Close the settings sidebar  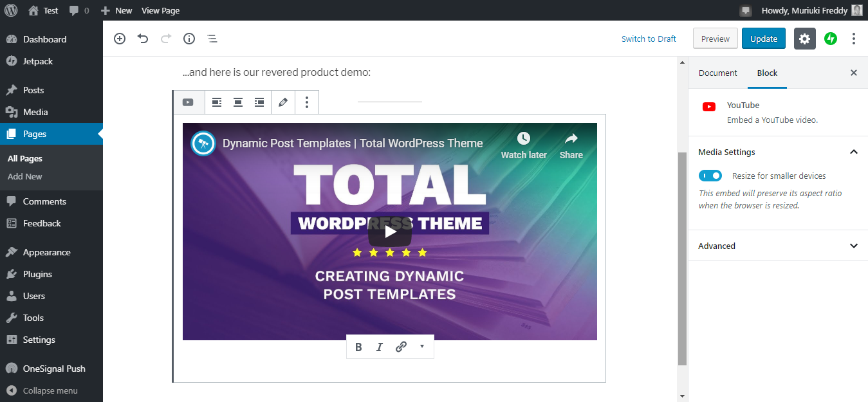tap(854, 73)
